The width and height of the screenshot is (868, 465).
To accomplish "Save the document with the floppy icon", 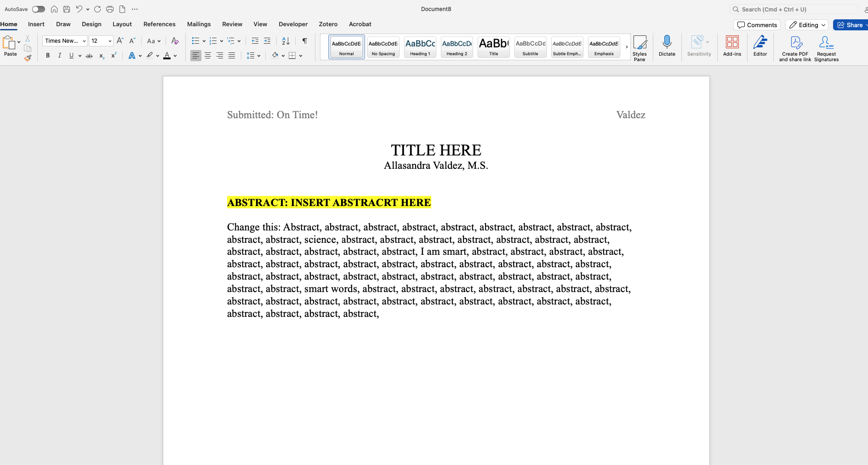I will click(x=67, y=9).
